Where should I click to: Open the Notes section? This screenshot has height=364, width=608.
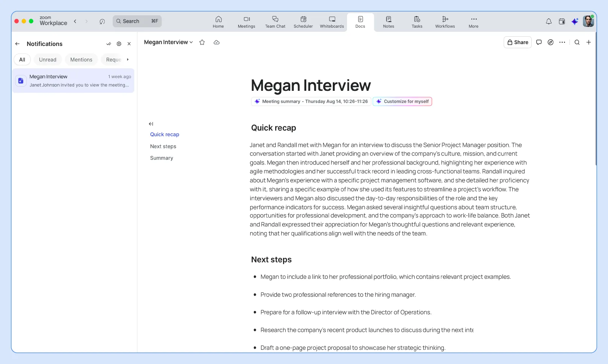tap(389, 22)
